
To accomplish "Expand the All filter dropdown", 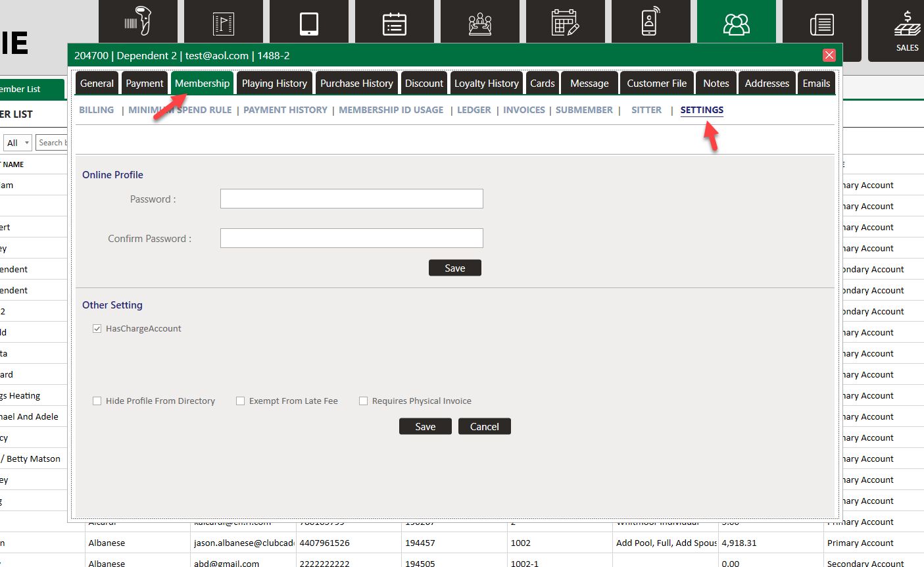I will point(18,143).
